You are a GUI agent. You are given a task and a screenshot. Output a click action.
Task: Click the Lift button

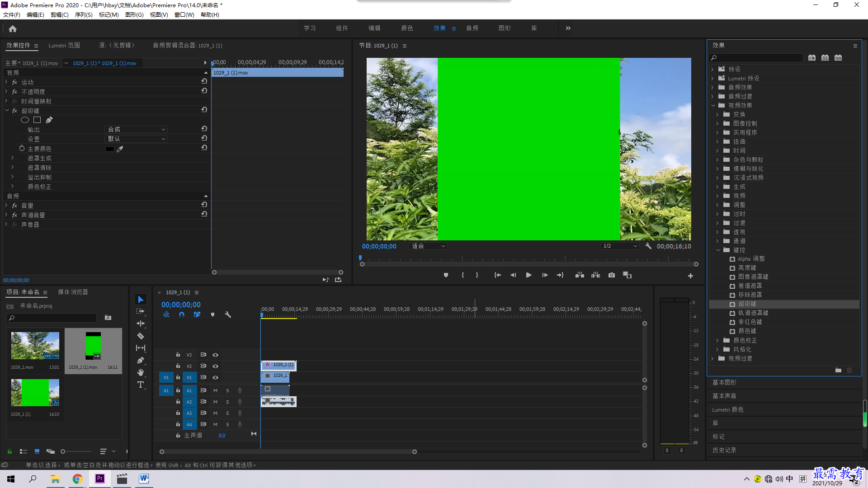point(580,275)
